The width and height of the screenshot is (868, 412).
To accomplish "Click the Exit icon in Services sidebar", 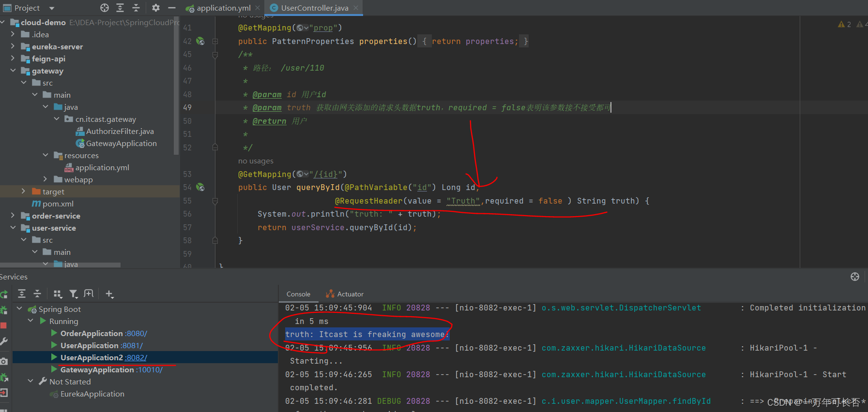I will tap(4, 393).
